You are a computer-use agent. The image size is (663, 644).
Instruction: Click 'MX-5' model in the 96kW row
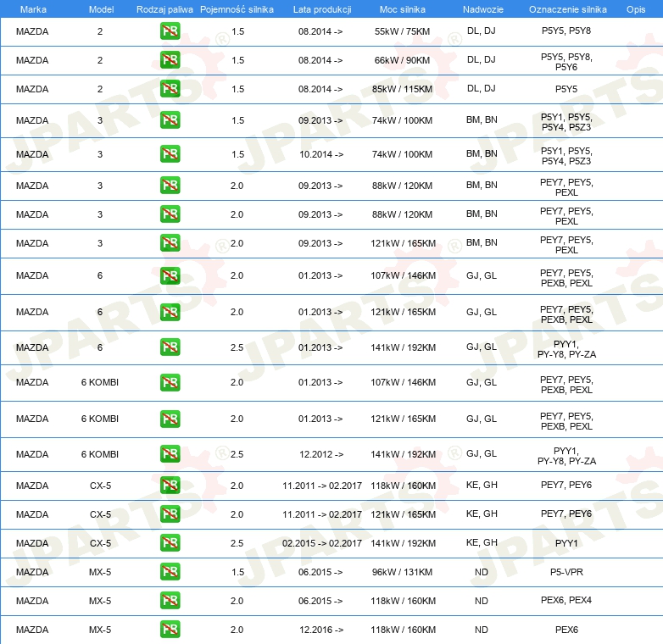pos(100,572)
